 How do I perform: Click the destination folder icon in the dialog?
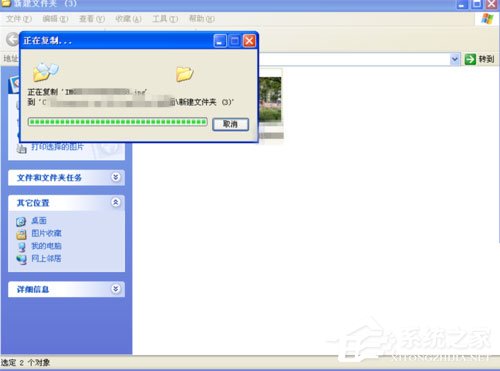tap(185, 74)
